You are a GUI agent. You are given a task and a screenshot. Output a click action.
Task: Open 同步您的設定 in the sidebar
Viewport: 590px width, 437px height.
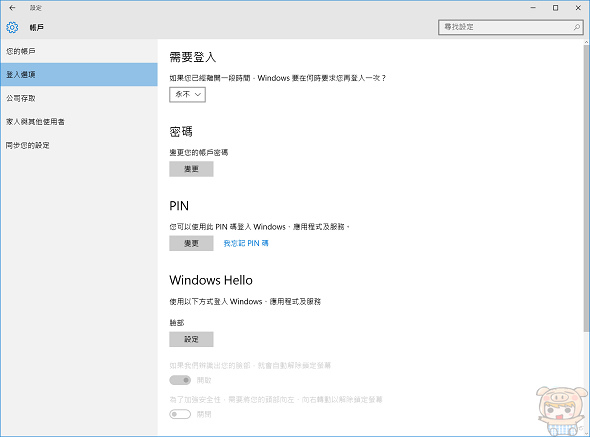[79, 145]
